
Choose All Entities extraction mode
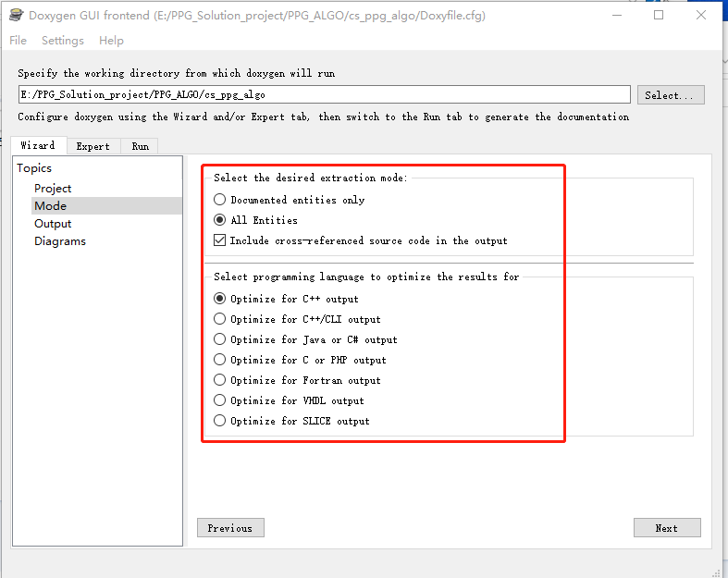[255, 220]
